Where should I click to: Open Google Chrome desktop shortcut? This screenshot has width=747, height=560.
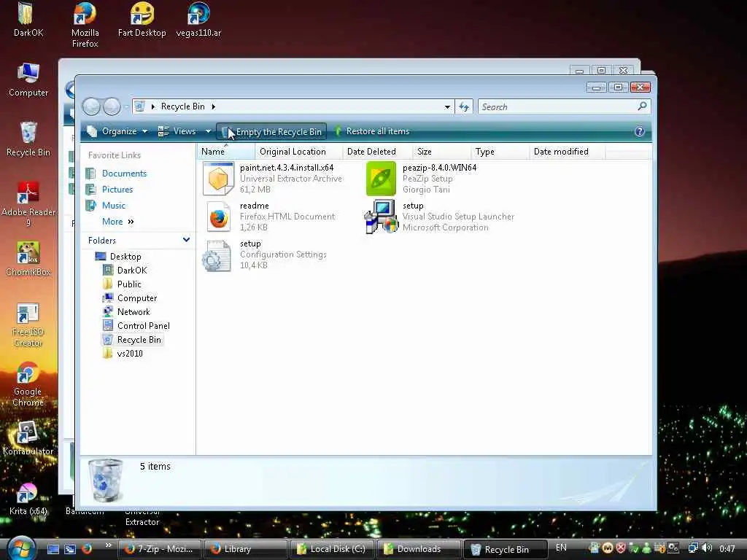point(28,384)
